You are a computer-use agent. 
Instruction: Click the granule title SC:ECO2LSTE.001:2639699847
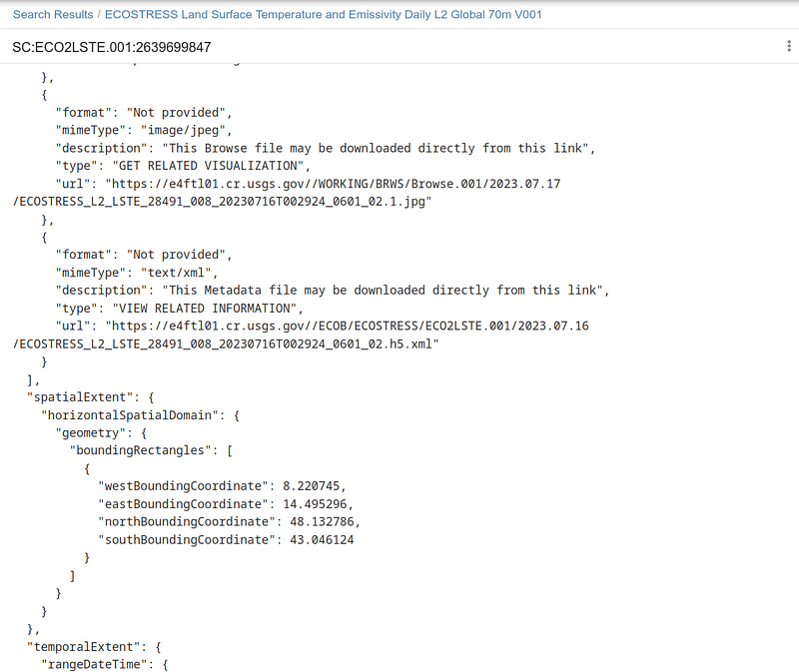pos(112,47)
